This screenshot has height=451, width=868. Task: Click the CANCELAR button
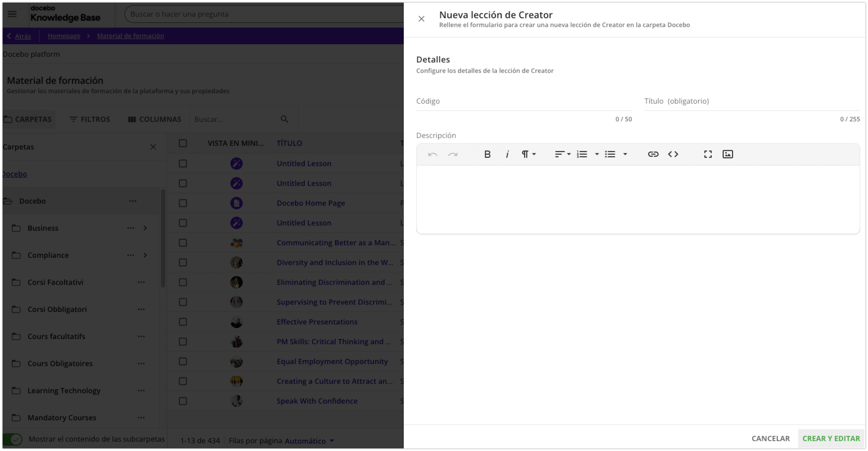[770, 438]
